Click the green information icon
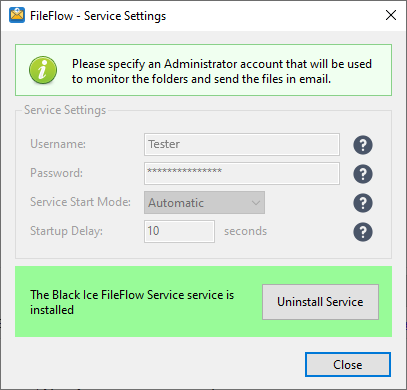The height and width of the screenshot is (390, 407). click(43, 70)
